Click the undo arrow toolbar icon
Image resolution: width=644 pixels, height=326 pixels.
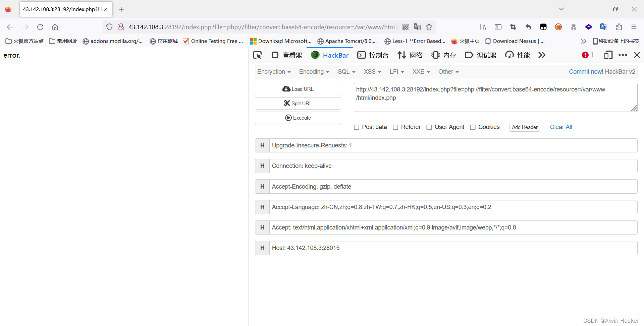pyautogui.click(x=528, y=27)
